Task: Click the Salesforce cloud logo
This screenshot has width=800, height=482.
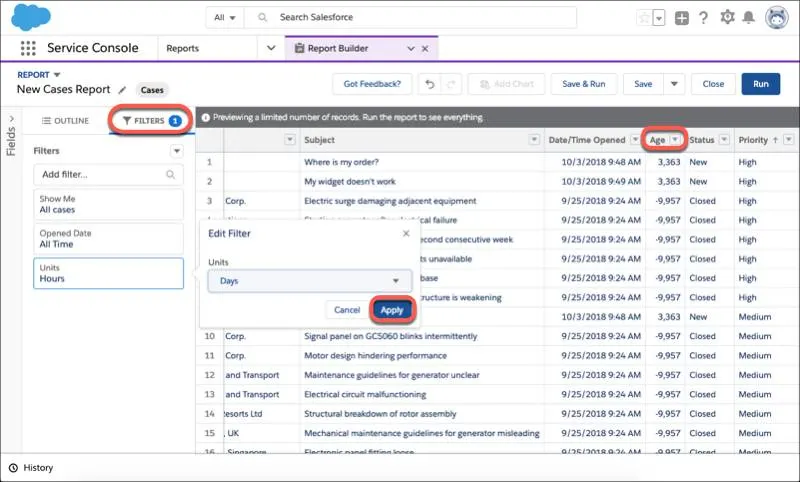Action: 31,17
